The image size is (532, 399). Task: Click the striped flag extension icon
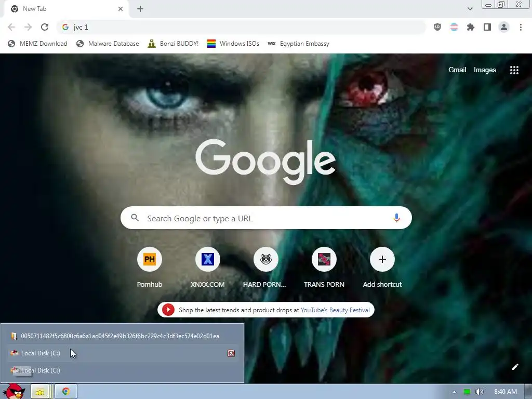[x=454, y=27]
